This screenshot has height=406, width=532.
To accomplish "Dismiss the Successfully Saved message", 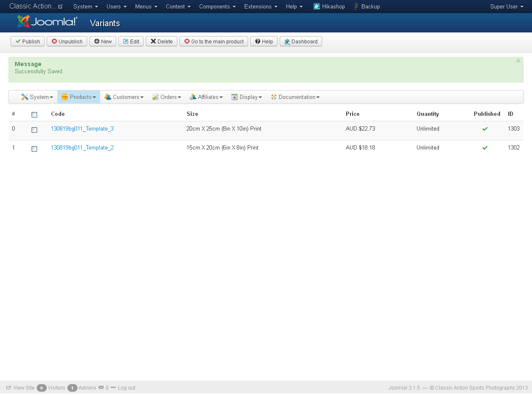I will coord(518,61).
